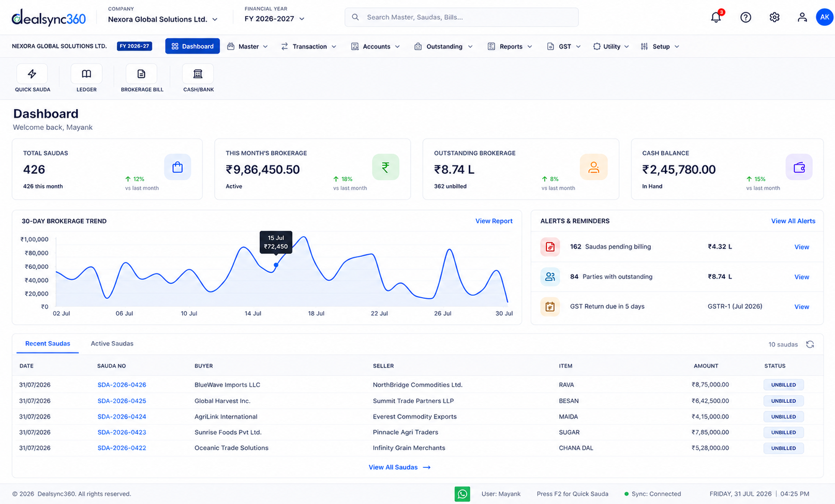The width and height of the screenshot is (835, 504).
Task: Click the View All Saudas link
Action: point(399,467)
